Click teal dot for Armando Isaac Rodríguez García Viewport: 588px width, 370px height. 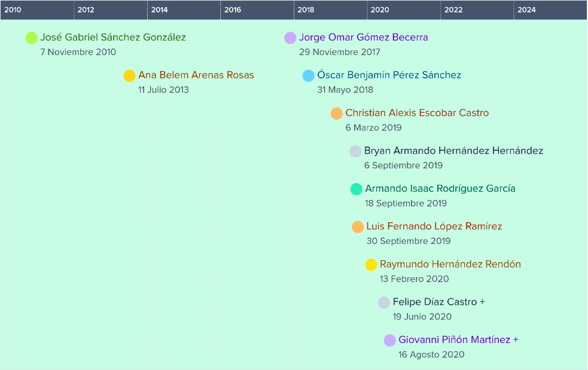click(x=356, y=189)
